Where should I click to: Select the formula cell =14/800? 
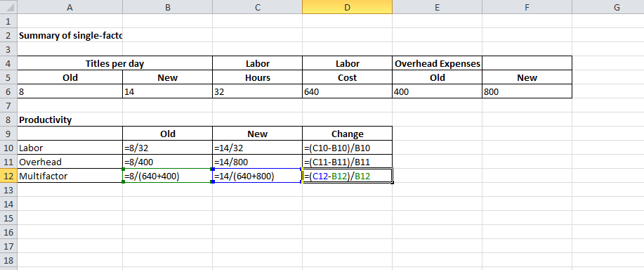258,162
